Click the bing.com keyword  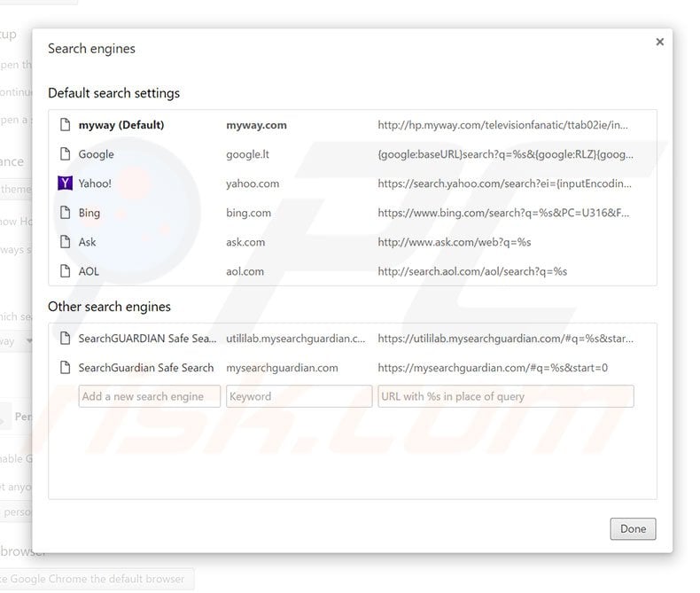tap(249, 213)
